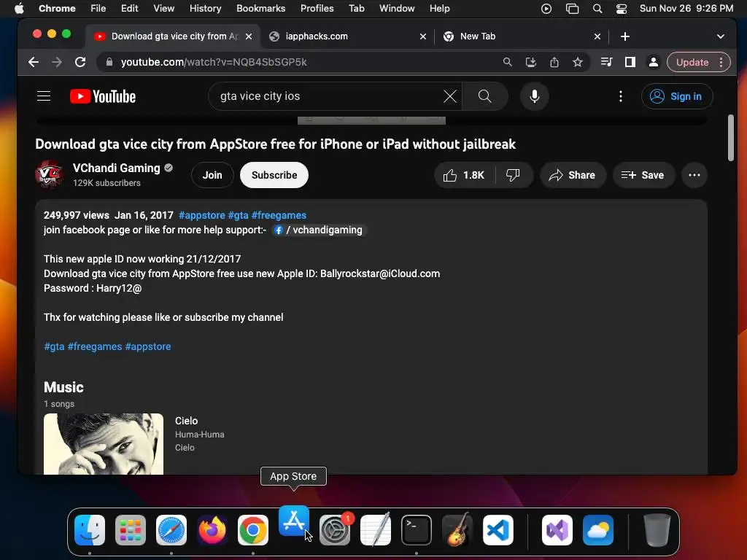Open macOS Control Center
The height and width of the screenshot is (560, 747).
coord(622,9)
